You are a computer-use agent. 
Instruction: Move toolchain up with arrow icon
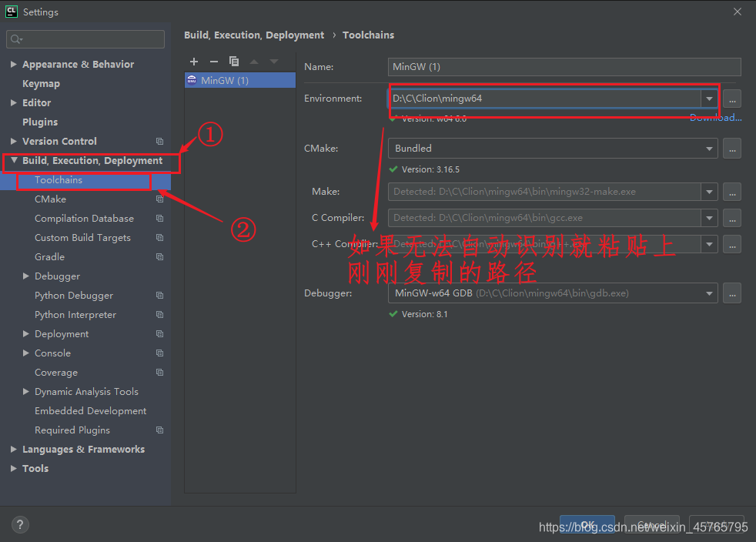(254, 62)
